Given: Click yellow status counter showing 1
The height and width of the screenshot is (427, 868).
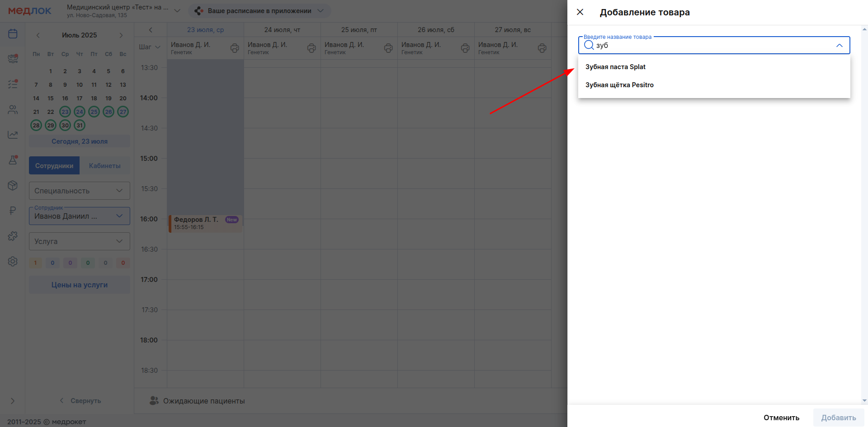Looking at the screenshot, I should pyautogui.click(x=35, y=263).
